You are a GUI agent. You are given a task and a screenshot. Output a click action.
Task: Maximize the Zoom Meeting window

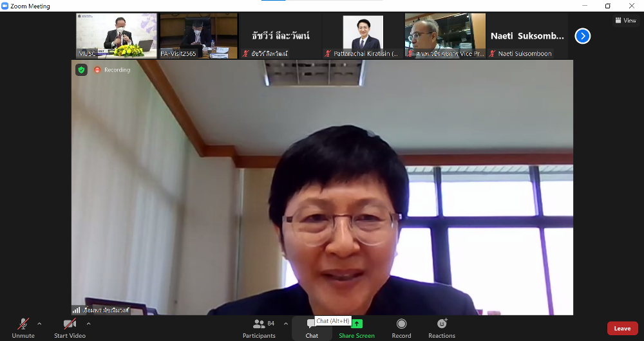point(607,6)
